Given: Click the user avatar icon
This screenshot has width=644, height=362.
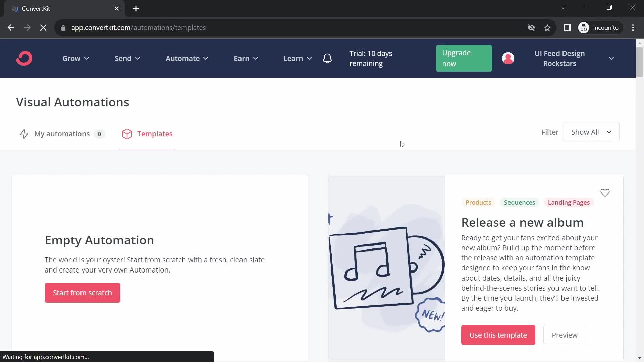Looking at the screenshot, I should click(508, 58).
